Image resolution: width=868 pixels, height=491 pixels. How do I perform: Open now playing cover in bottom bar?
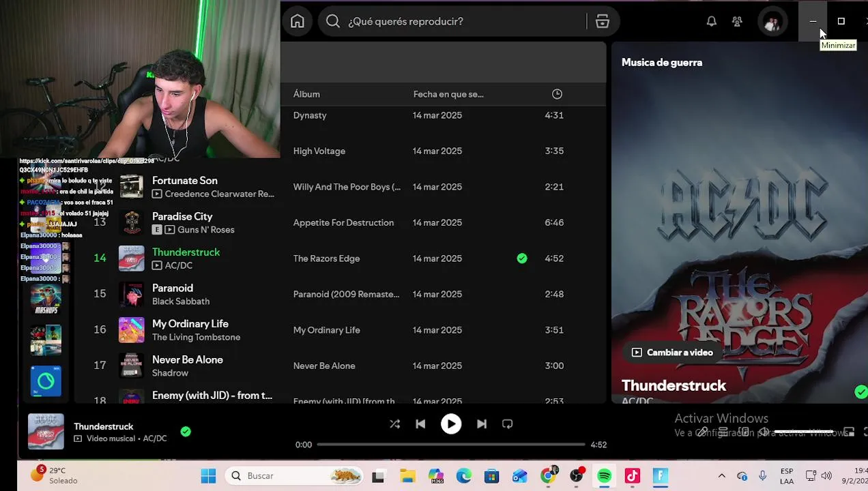46,432
